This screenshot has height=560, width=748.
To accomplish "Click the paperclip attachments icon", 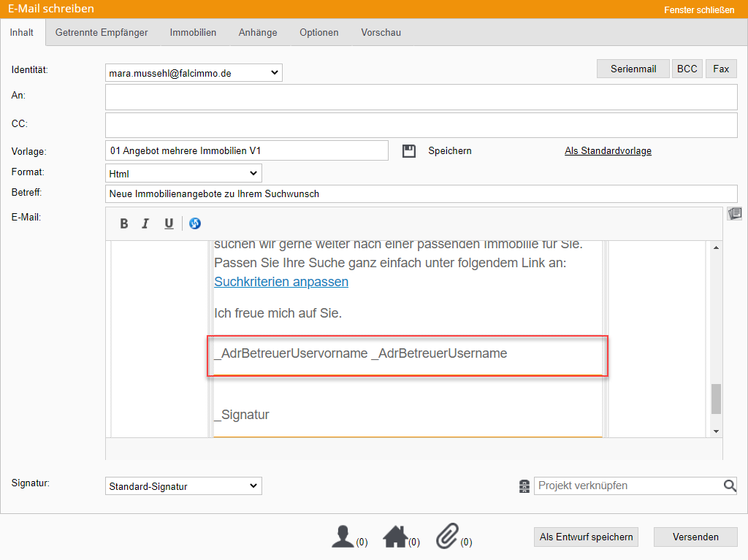I will pyautogui.click(x=446, y=537).
